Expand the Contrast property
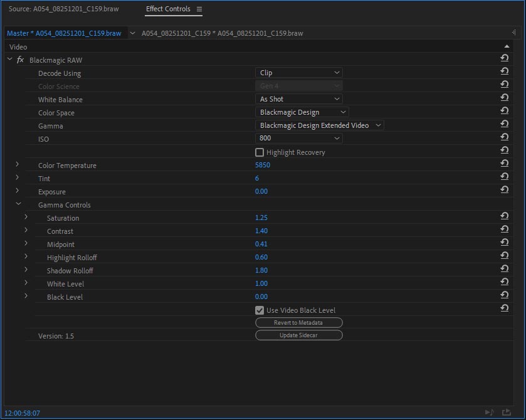This screenshot has width=526, height=420. click(26, 230)
